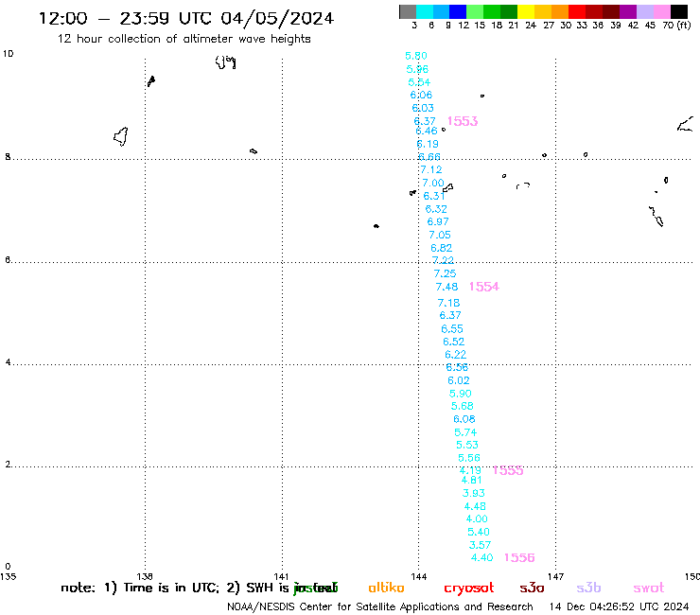700x615 pixels.
Task: Pick the bright red legend swatch
Action: (577, 11)
